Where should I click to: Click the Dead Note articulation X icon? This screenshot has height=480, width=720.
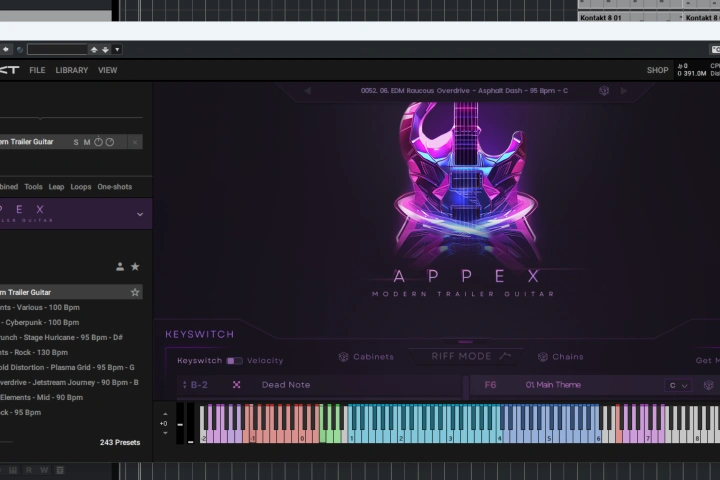[236, 385]
